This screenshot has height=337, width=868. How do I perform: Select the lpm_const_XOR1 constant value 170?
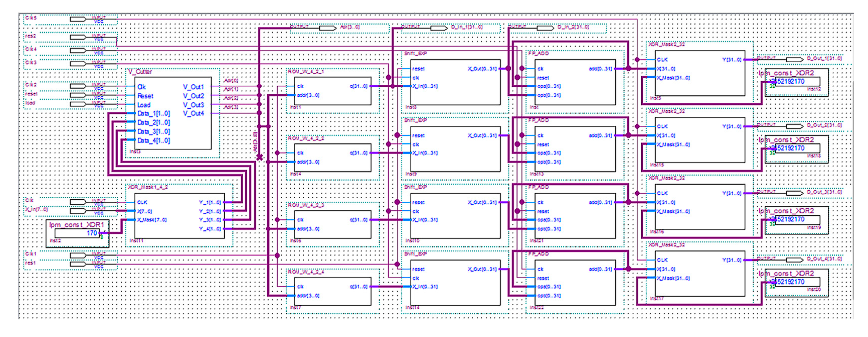click(x=92, y=233)
